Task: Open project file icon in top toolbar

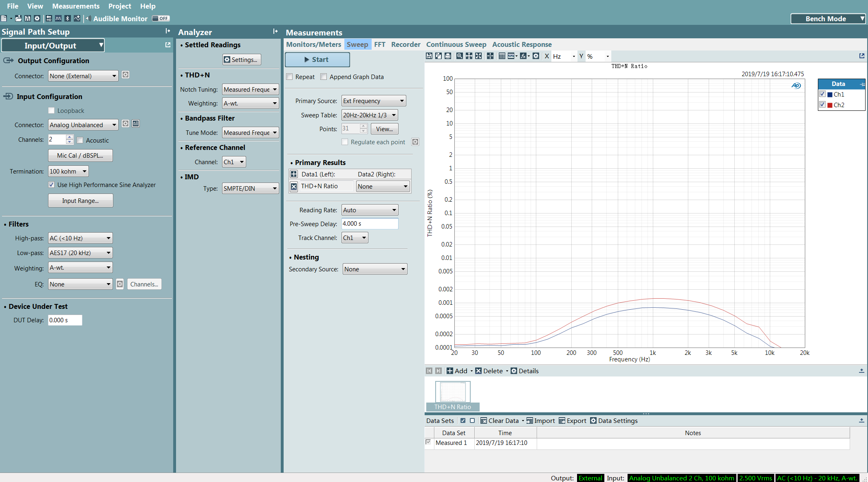Action: (x=18, y=18)
